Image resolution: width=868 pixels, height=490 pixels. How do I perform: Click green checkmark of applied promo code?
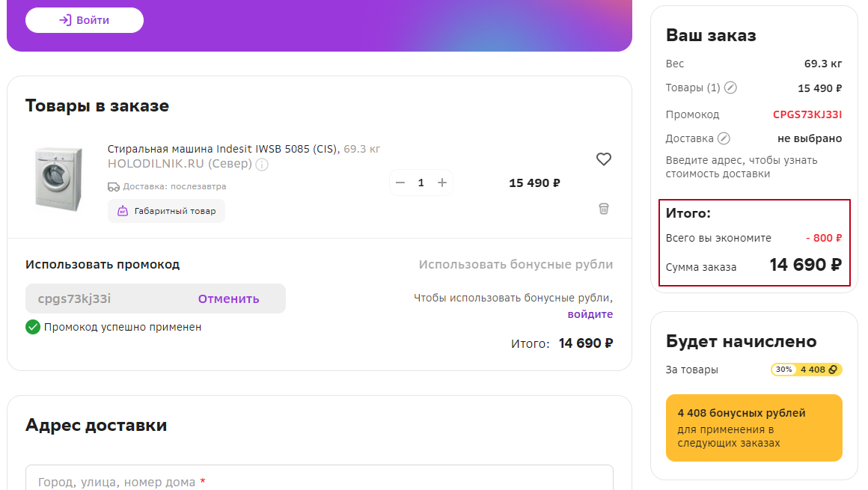click(33, 327)
